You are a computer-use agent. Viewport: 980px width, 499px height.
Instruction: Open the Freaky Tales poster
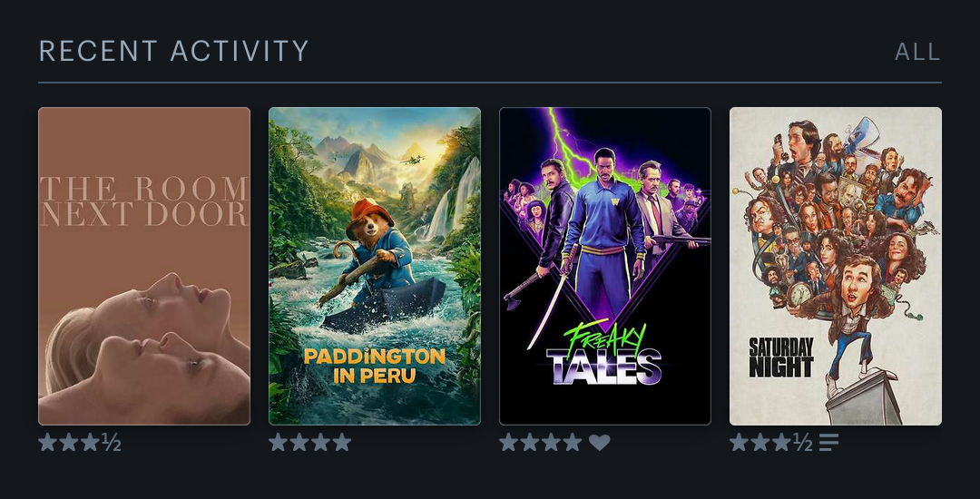[605, 266]
